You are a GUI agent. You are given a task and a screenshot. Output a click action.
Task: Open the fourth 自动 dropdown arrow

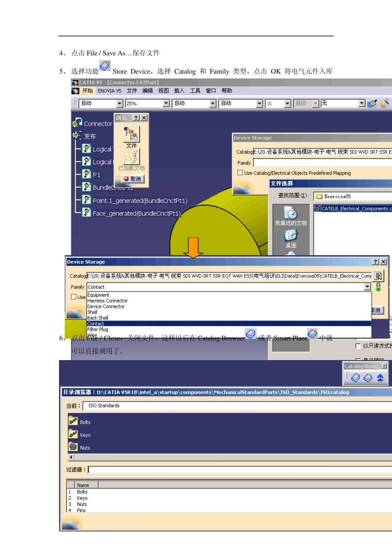[260, 104]
